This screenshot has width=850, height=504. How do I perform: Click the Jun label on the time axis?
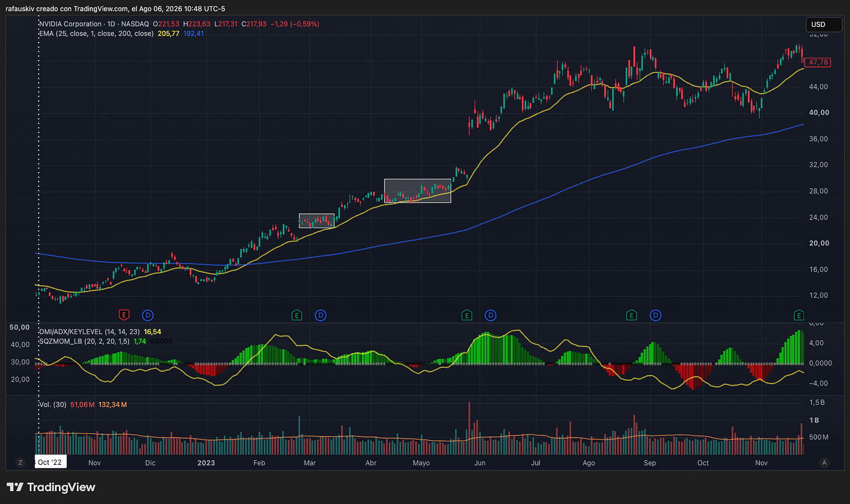(x=479, y=463)
